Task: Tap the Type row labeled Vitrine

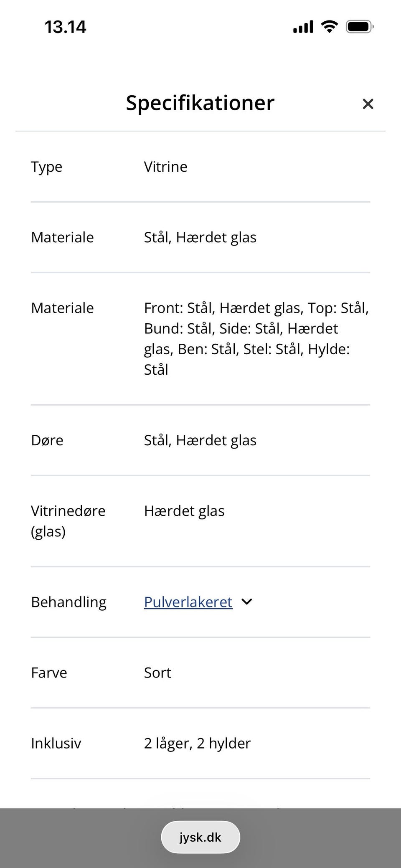Action: [x=165, y=167]
